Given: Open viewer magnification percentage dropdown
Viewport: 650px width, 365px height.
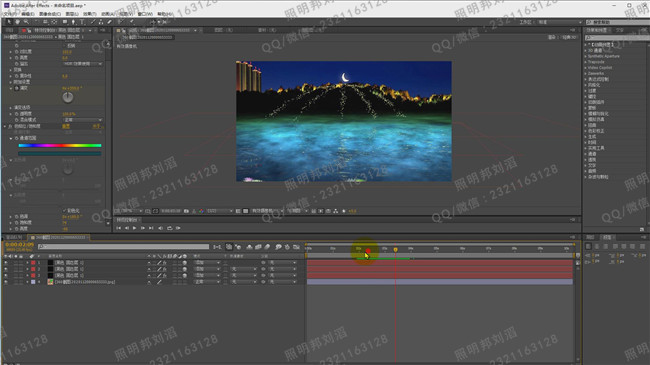Looking at the screenshot, I should click(x=128, y=211).
